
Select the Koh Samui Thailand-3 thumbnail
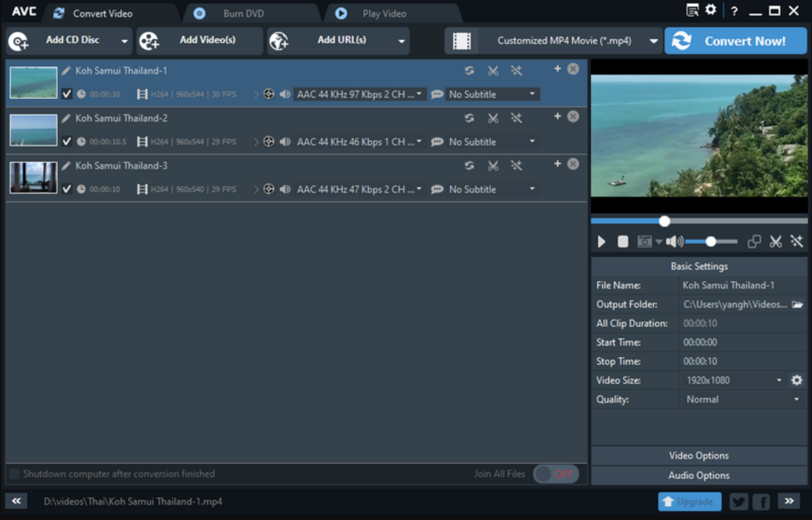(x=33, y=177)
